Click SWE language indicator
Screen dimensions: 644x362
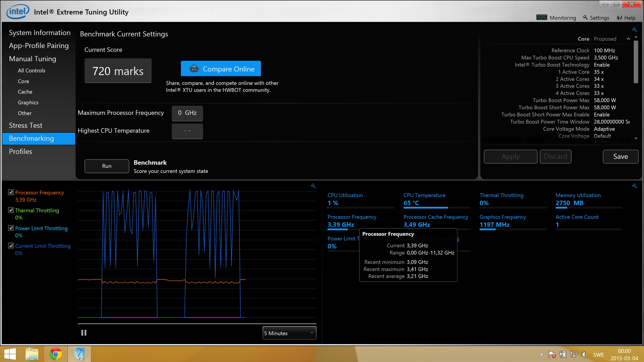point(598,355)
